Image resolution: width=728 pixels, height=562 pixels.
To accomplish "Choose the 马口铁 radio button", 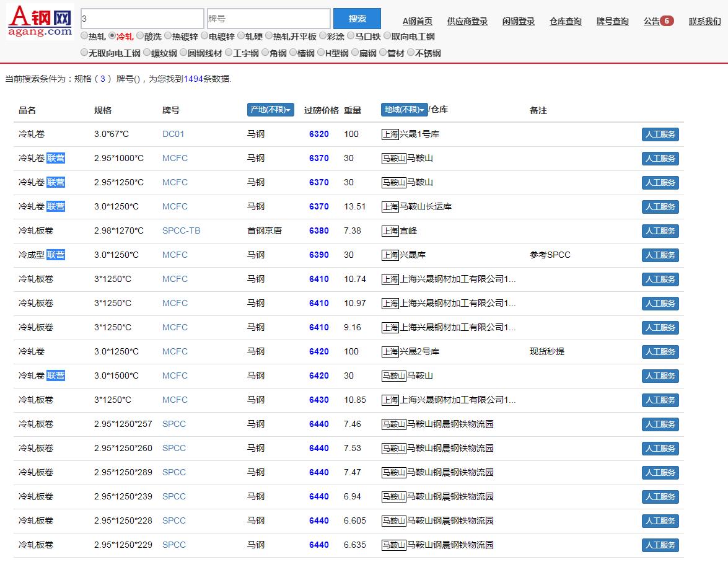I will pos(351,36).
